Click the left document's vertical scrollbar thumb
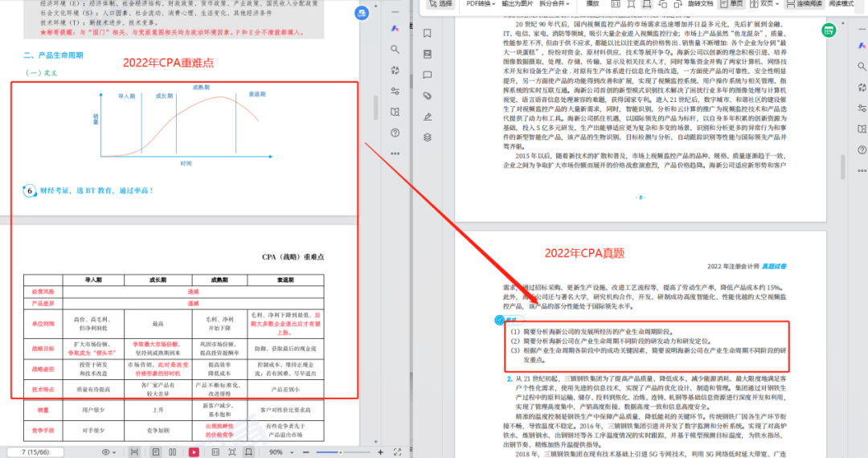 pyautogui.click(x=376, y=108)
